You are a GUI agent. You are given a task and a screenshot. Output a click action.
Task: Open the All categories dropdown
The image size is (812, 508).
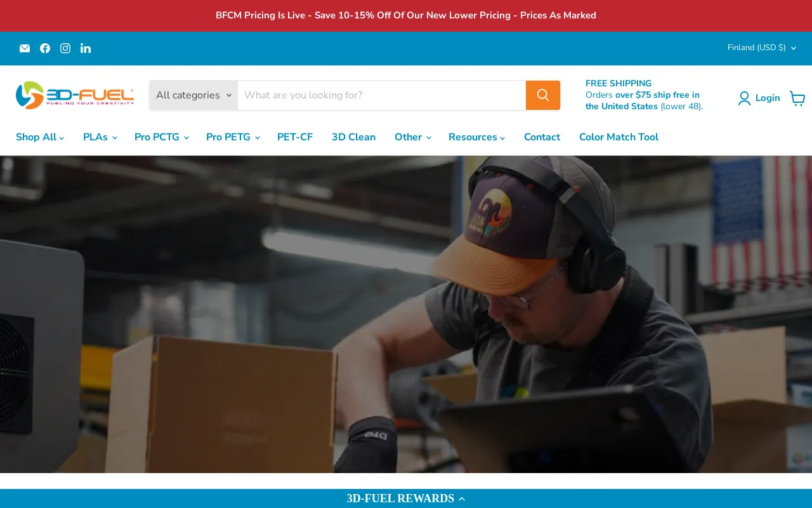(x=193, y=95)
